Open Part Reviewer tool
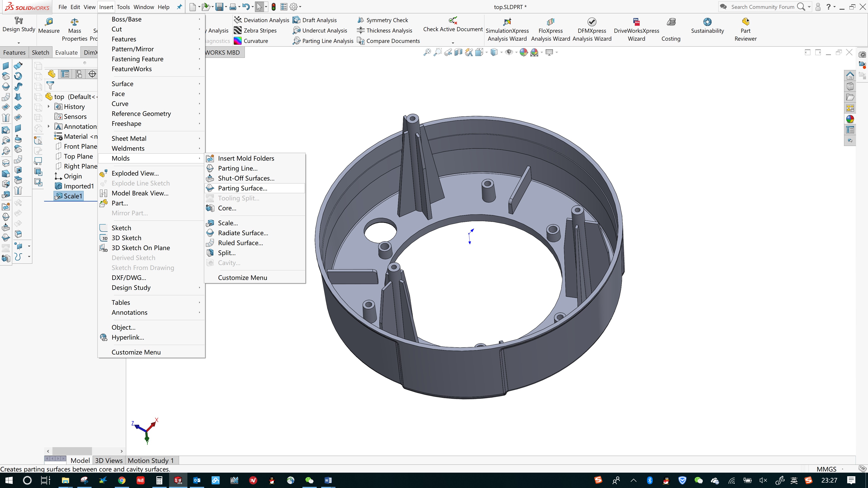868x488 pixels. 745,22
